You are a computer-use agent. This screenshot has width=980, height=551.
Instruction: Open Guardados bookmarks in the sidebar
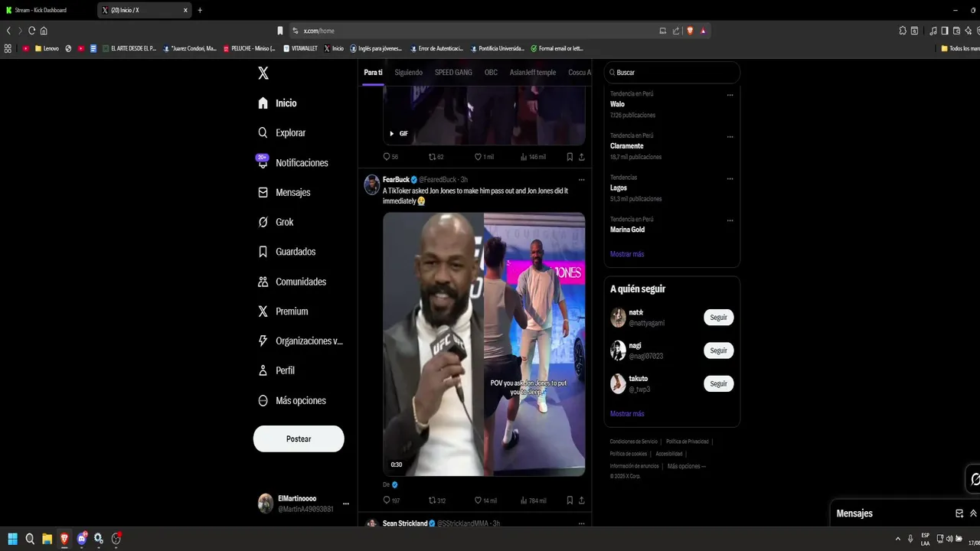point(286,252)
